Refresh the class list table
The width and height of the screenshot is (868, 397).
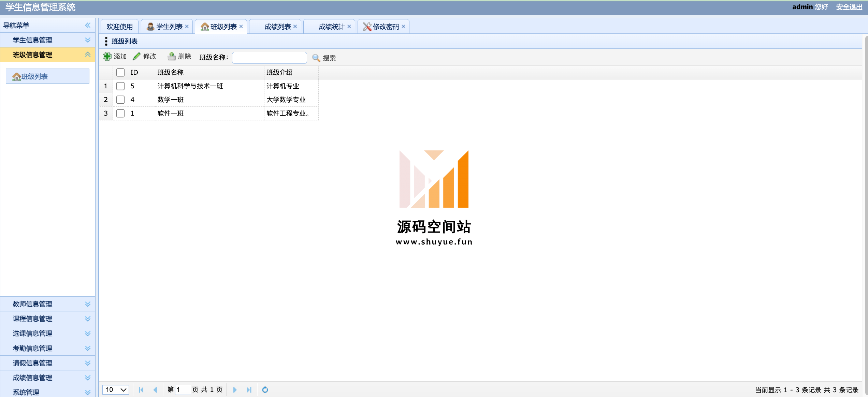click(265, 389)
